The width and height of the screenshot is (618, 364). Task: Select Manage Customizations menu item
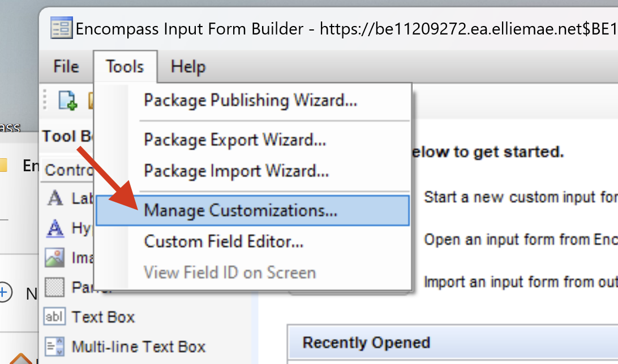click(241, 210)
